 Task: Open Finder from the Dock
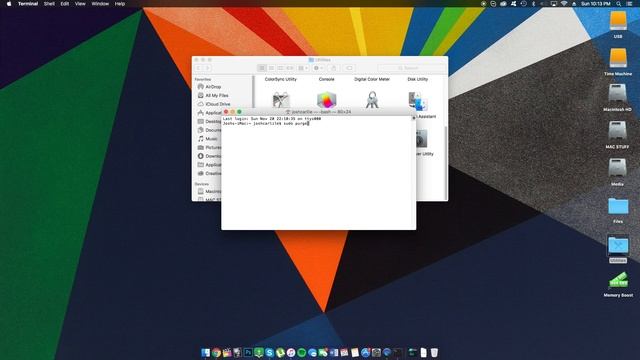pyautogui.click(x=206, y=353)
